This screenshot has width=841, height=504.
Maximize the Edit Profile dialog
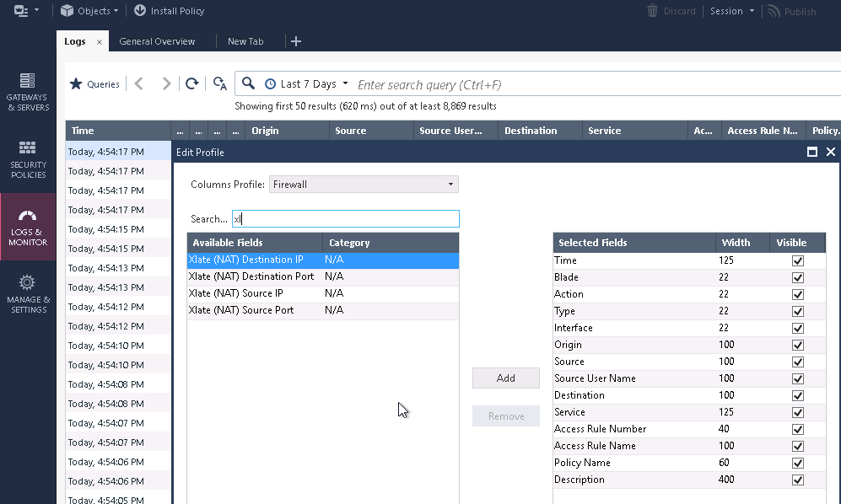click(812, 152)
